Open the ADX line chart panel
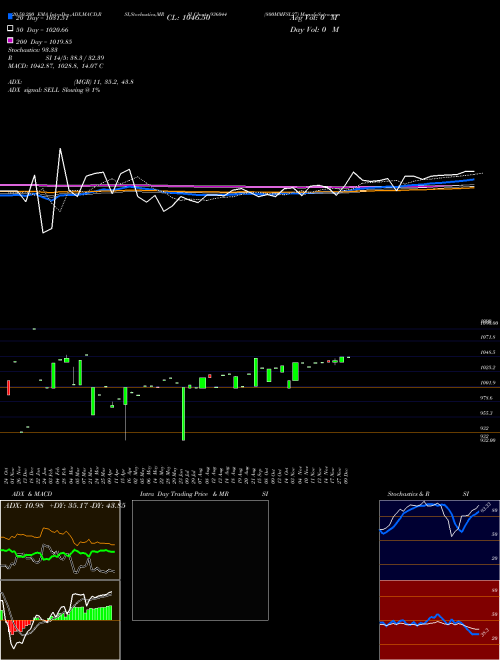 point(60,540)
